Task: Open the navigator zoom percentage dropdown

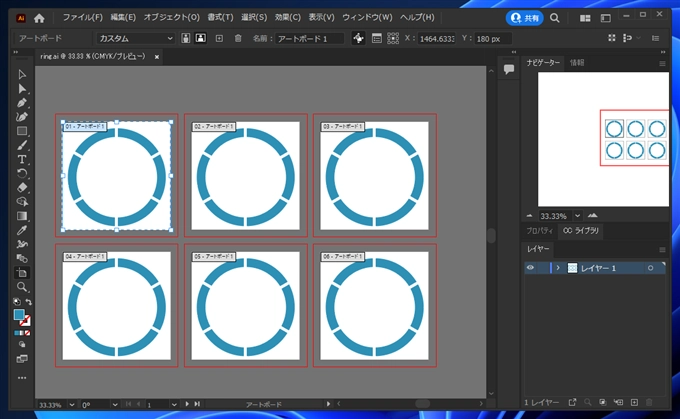Action: 577,216
